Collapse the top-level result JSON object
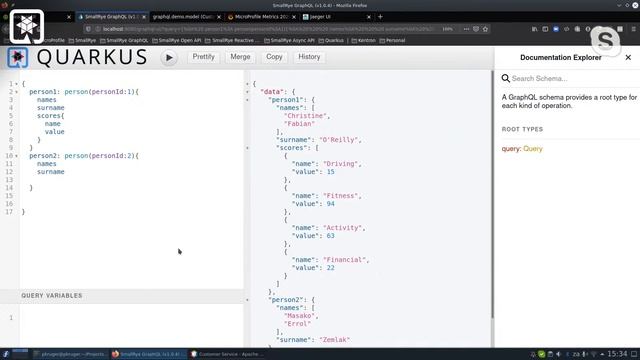640x360 pixels. 247,84
